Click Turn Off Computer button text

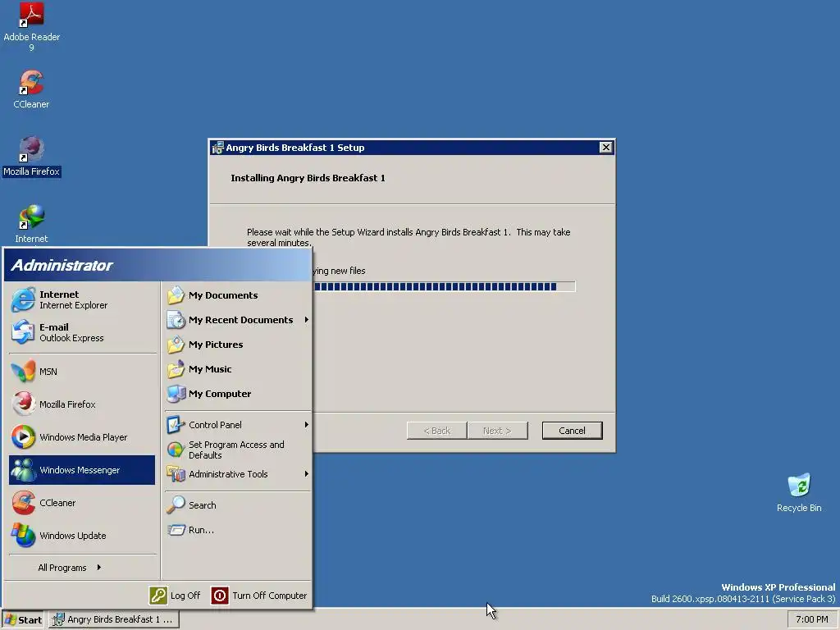tap(269, 596)
